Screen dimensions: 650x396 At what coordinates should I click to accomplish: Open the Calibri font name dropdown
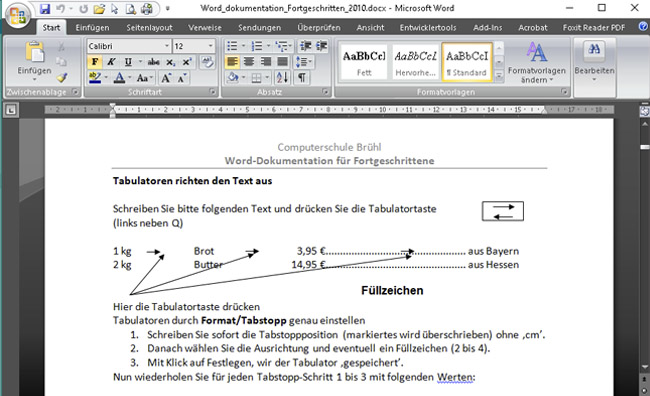[x=167, y=46]
